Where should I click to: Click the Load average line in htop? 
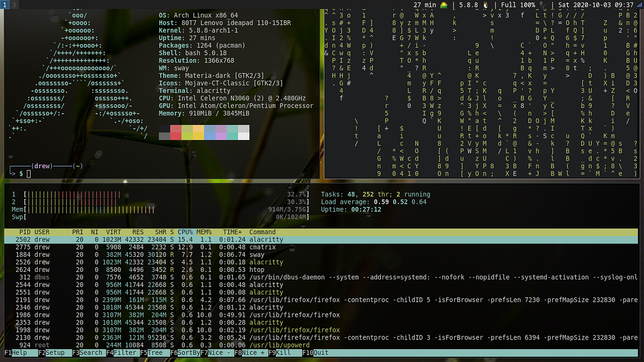click(374, 202)
